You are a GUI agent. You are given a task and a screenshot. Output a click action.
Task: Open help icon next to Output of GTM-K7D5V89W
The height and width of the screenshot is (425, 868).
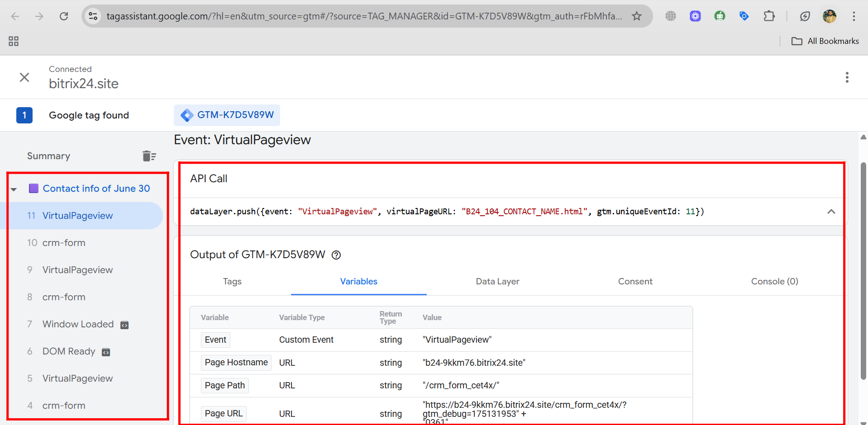point(336,255)
